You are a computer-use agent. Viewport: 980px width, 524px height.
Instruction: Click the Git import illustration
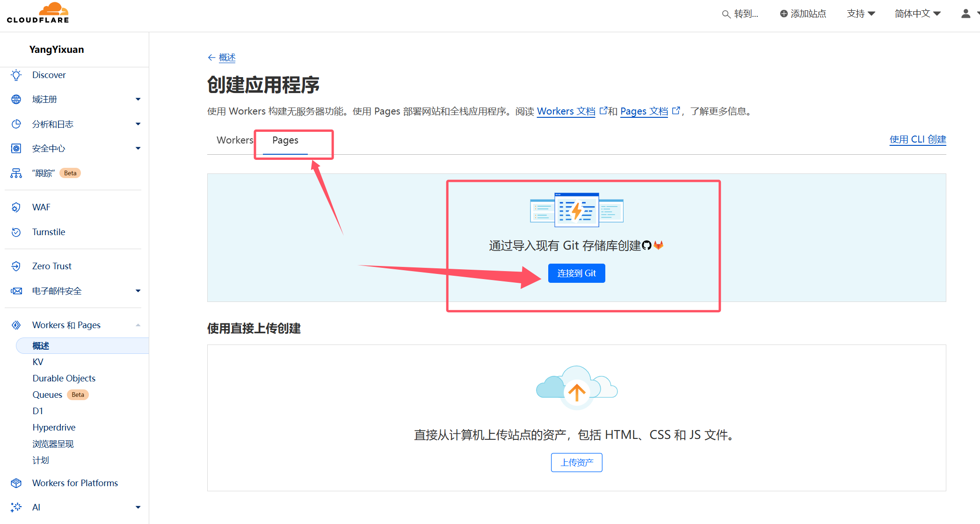[577, 209]
